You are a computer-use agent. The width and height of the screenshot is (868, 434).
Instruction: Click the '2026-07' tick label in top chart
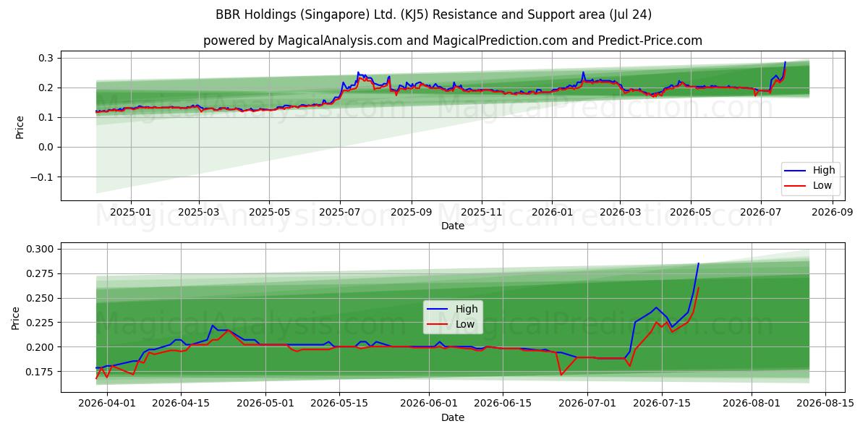click(761, 212)
